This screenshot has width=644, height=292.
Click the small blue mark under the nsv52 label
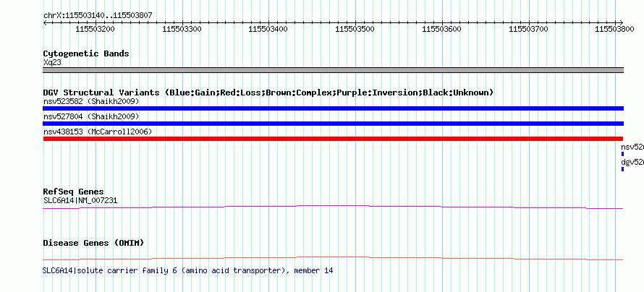point(622,154)
